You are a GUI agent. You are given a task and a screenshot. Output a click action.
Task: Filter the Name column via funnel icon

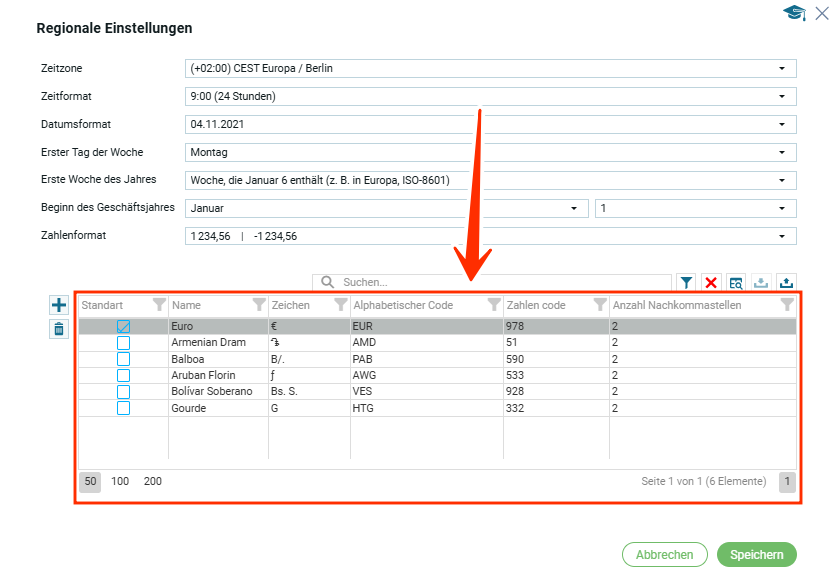(x=259, y=305)
